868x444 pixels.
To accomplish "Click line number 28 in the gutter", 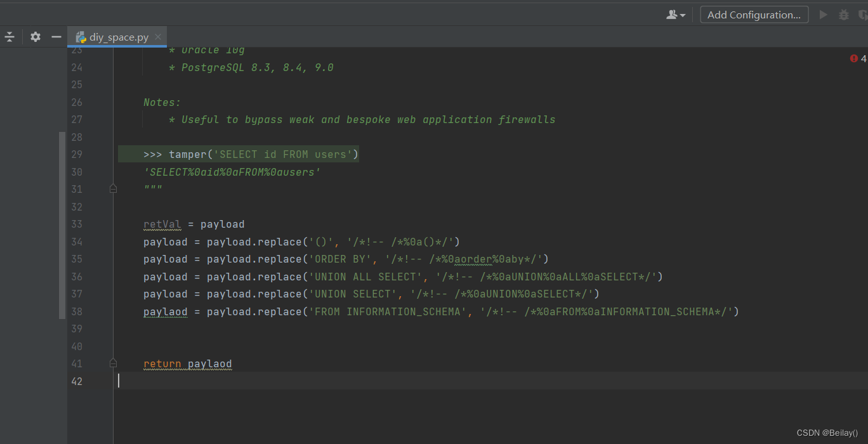I will pos(77,137).
